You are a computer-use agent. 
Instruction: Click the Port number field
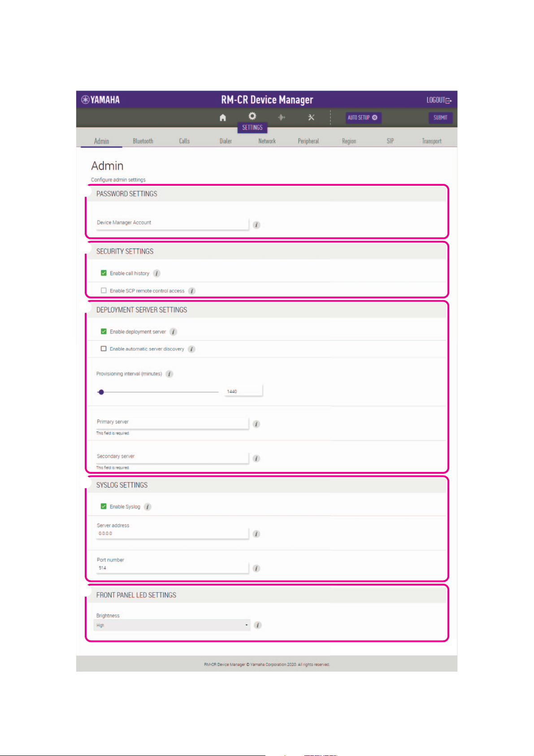click(172, 568)
